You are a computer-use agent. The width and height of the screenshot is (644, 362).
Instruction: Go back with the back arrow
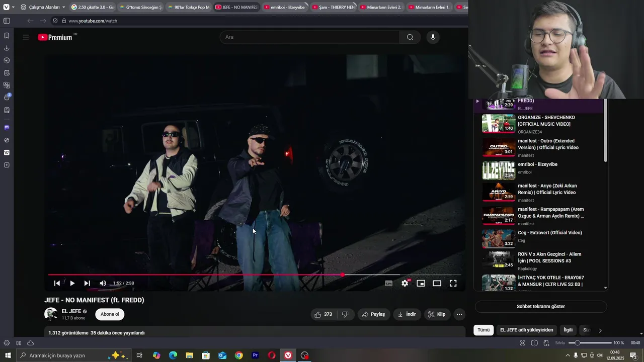(30, 21)
